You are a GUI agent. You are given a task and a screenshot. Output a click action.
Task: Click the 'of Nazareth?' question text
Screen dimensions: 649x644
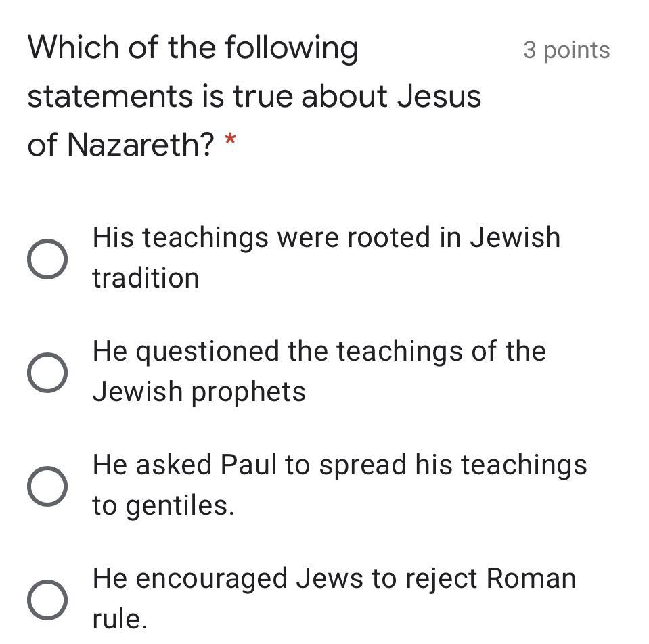point(121,144)
